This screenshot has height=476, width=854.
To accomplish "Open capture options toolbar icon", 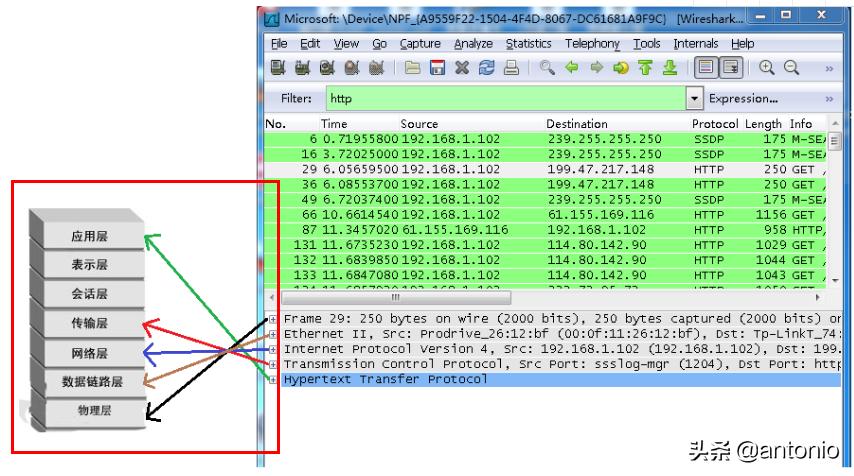I will click(302, 68).
